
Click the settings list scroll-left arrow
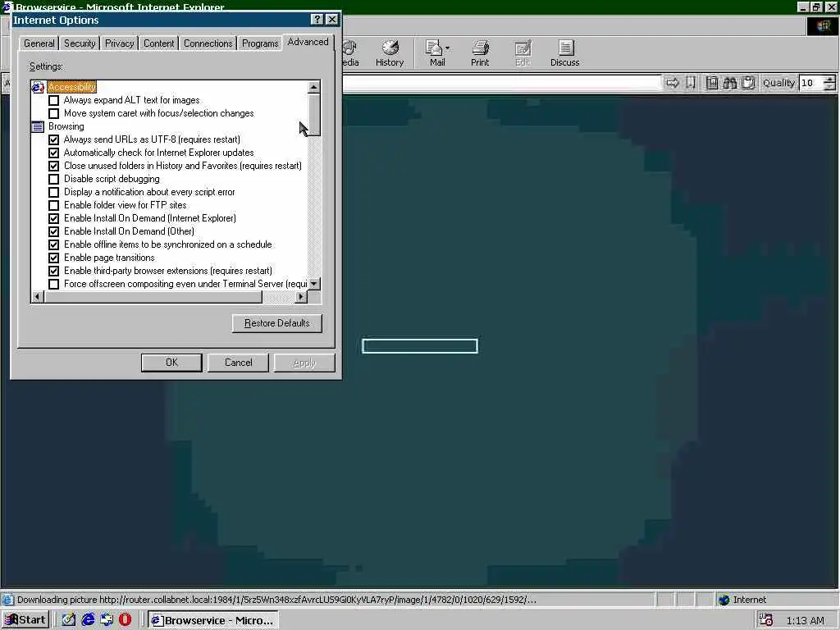coord(38,297)
